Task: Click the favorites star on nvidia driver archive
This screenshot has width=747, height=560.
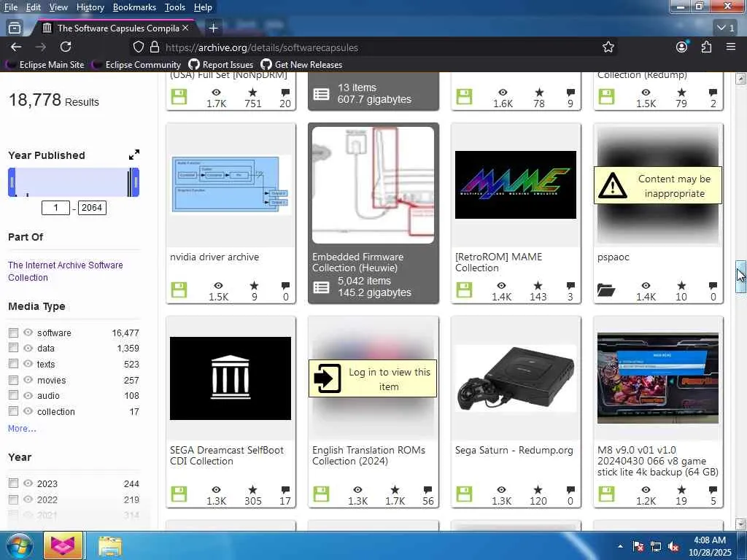Action: [255, 286]
